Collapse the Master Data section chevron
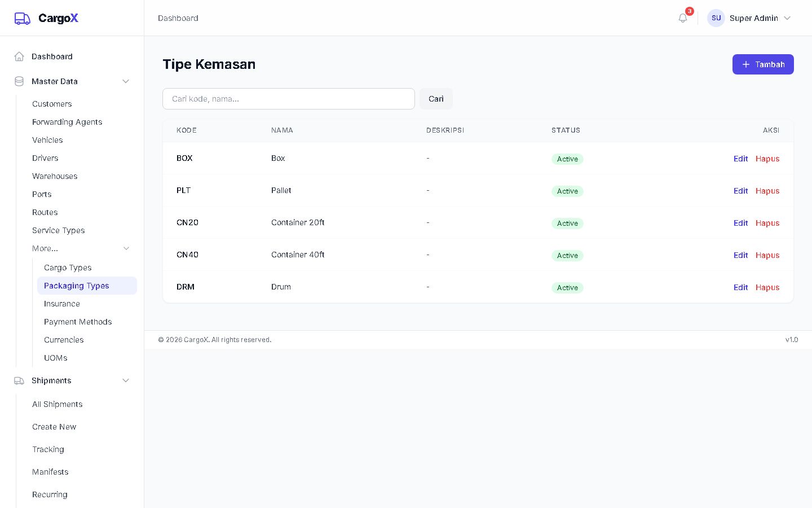The height and width of the screenshot is (508, 812). pyautogui.click(x=126, y=81)
